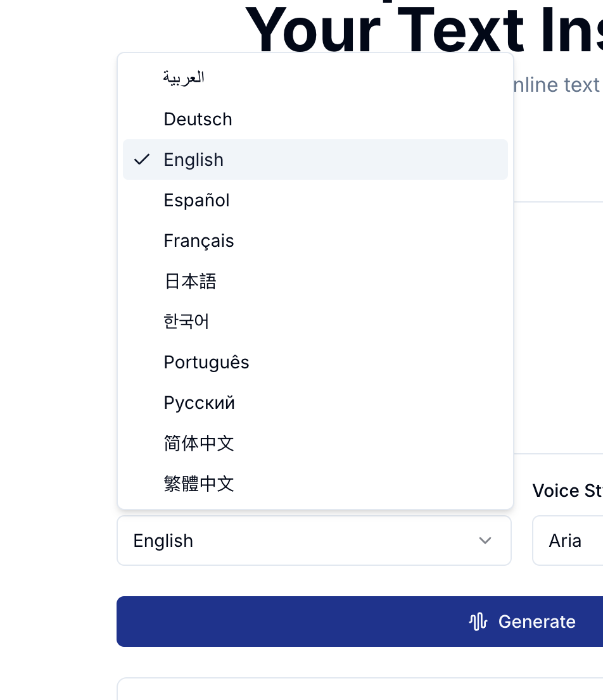This screenshot has width=603, height=700.
Task: Click the checkmark icon beside English
Action: pos(141,159)
